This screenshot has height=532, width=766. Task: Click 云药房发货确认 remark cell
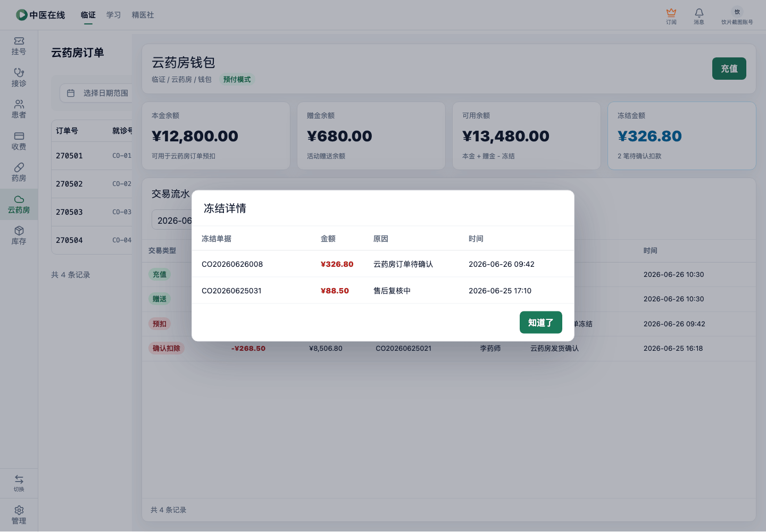pyautogui.click(x=554, y=349)
